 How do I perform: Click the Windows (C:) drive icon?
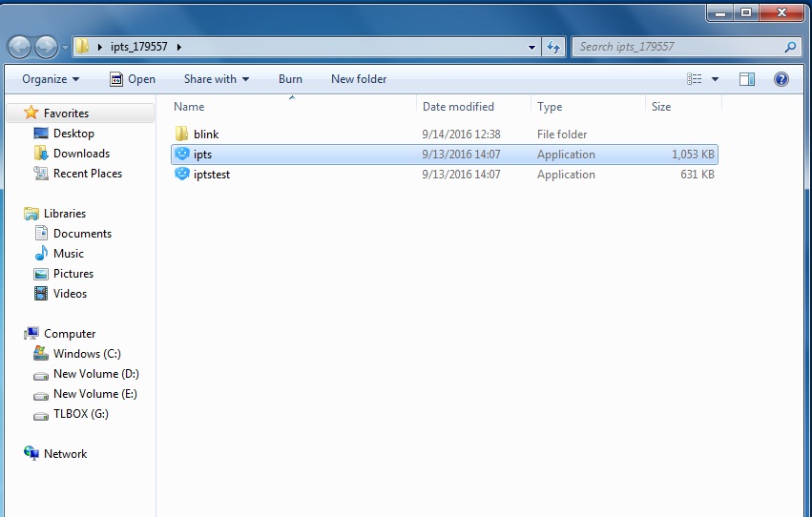[x=41, y=354]
